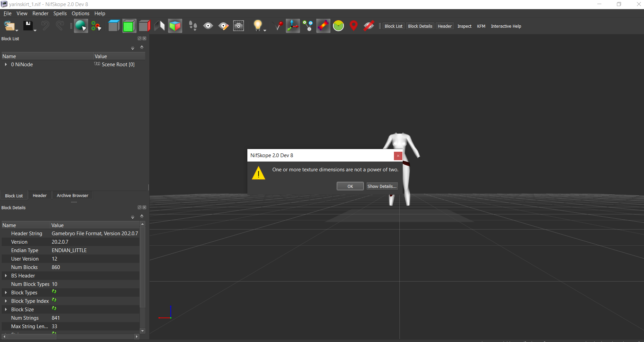Click the Redo arrow icon
Viewport: 644px width, 342px height.
tap(60, 26)
